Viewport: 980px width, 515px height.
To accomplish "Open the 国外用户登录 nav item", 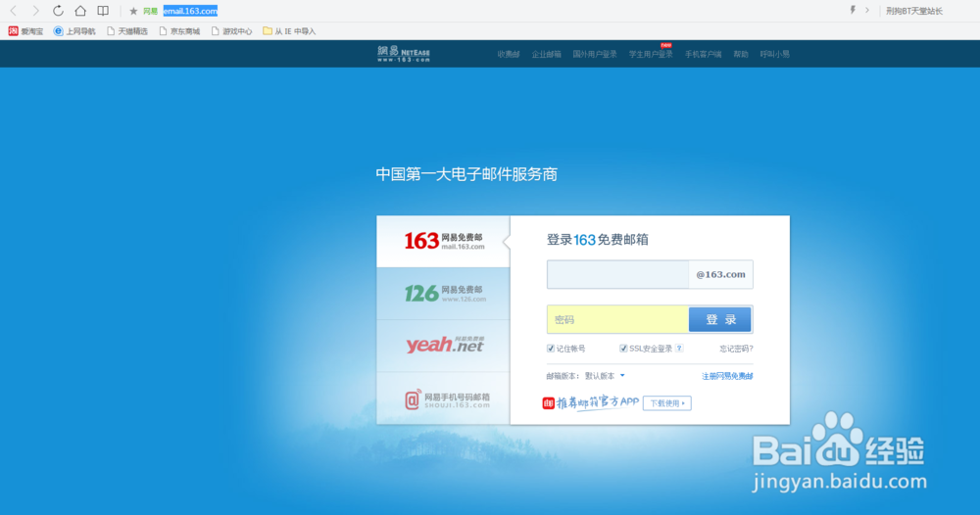I will click(x=595, y=54).
